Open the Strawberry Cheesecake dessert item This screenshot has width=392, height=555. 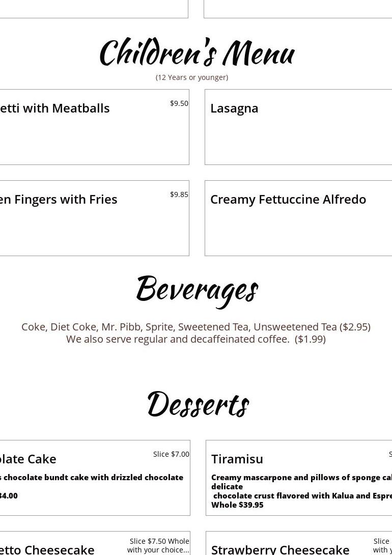(x=280, y=549)
